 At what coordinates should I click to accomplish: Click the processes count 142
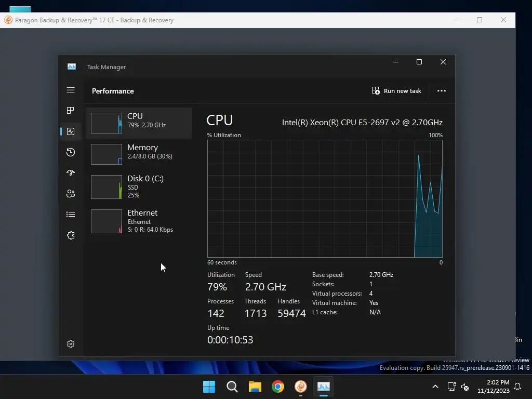(216, 313)
